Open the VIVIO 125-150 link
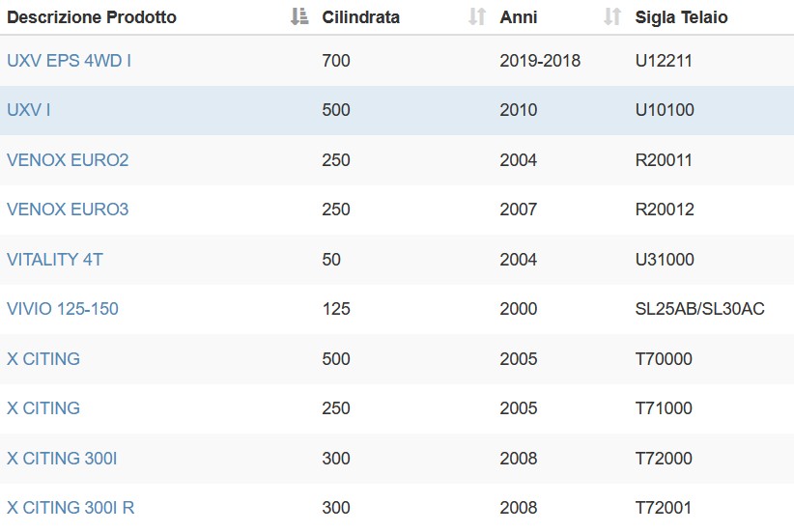The height and width of the screenshot is (532, 794). (63, 309)
